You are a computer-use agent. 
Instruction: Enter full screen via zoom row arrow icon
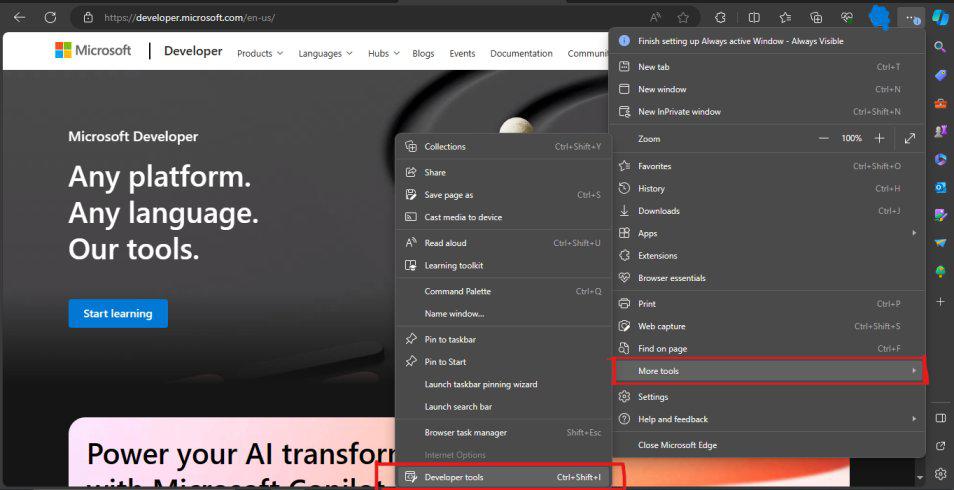(x=910, y=139)
